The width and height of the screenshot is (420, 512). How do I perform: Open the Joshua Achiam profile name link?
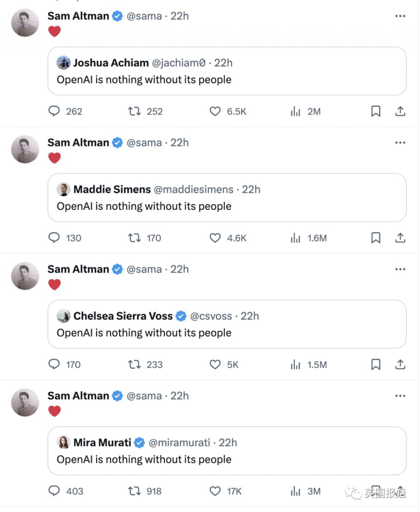pyautogui.click(x=111, y=63)
